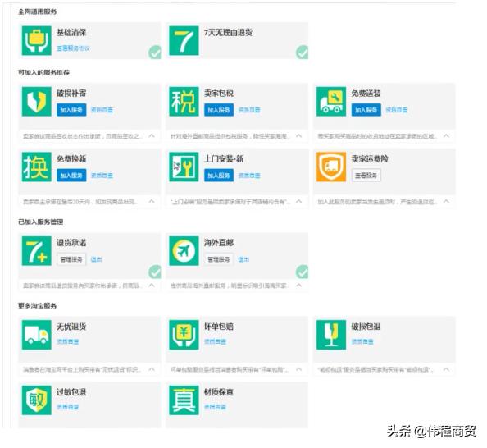Click the 全网通用服务 section heading
Image resolution: width=487 pixels, height=448 pixels.
(x=37, y=11)
